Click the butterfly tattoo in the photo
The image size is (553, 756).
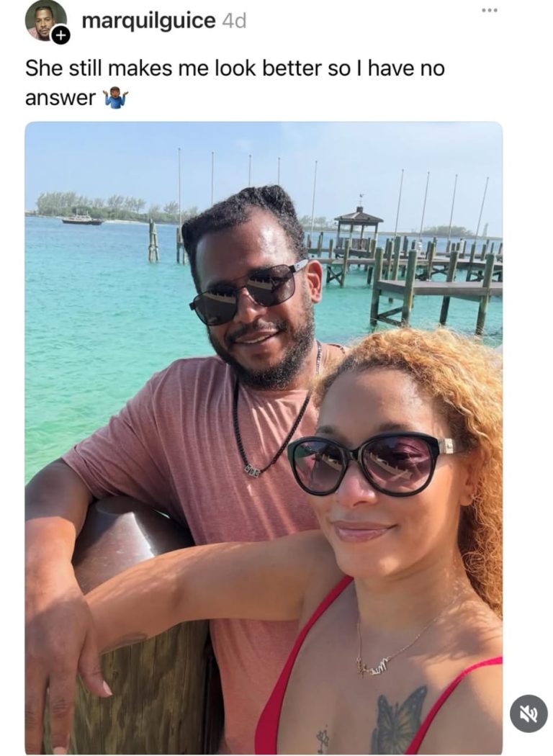(398, 719)
